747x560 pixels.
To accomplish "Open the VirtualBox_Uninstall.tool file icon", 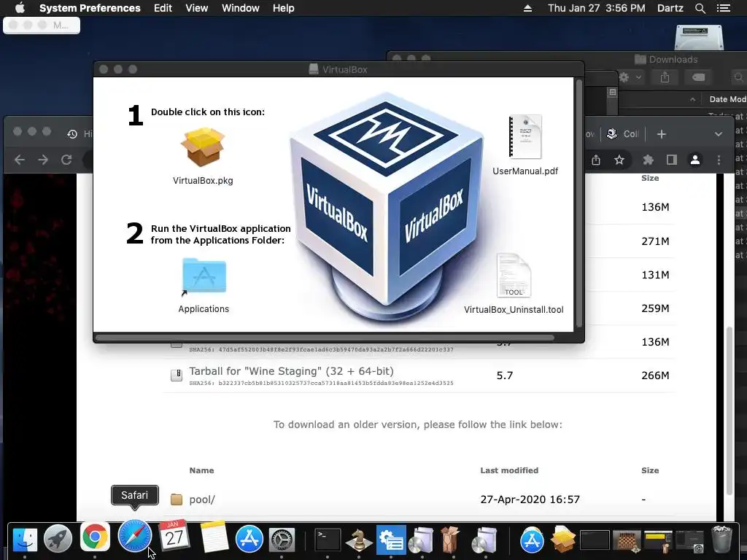I will [514, 275].
